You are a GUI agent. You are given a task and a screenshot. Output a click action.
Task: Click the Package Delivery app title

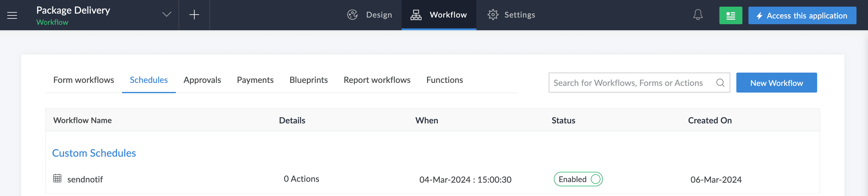(x=73, y=10)
